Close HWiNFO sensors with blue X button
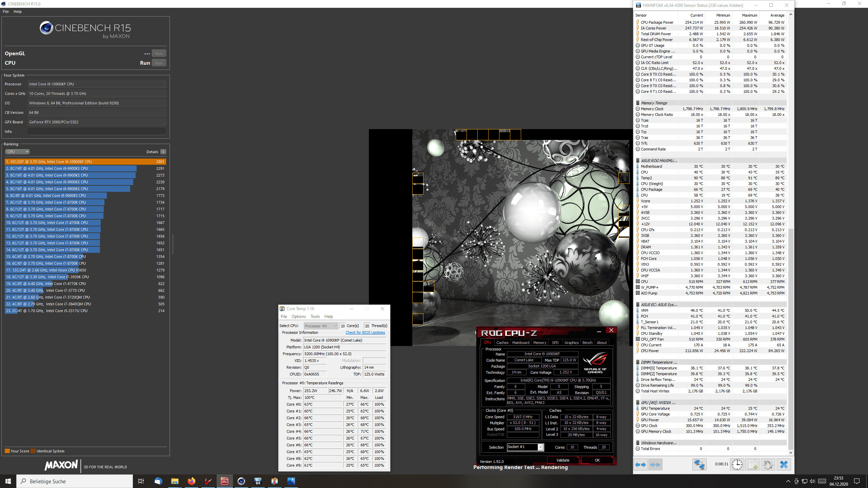 (784, 465)
